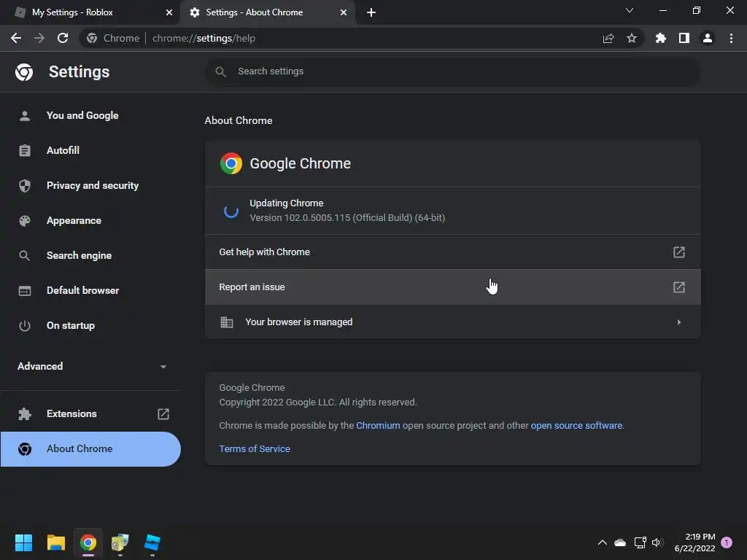Image resolution: width=747 pixels, height=560 pixels.
Task: Open the Extensions puzzle icon in toolbar
Action: (x=661, y=38)
